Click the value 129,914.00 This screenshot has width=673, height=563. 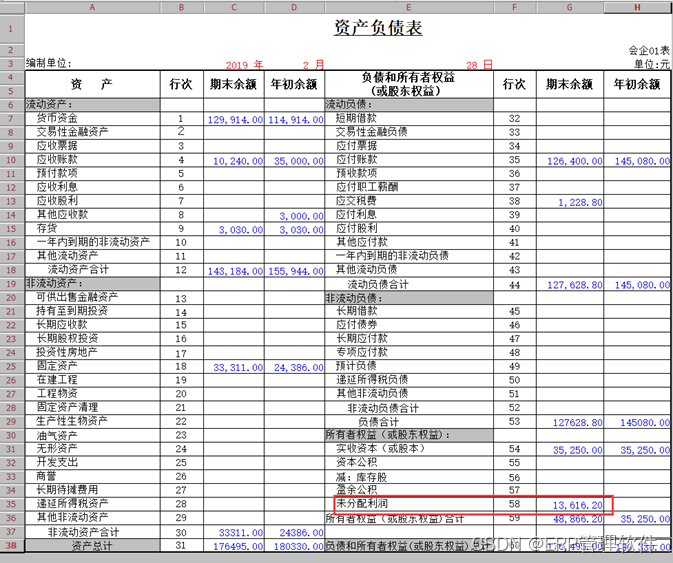coord(235,120)
